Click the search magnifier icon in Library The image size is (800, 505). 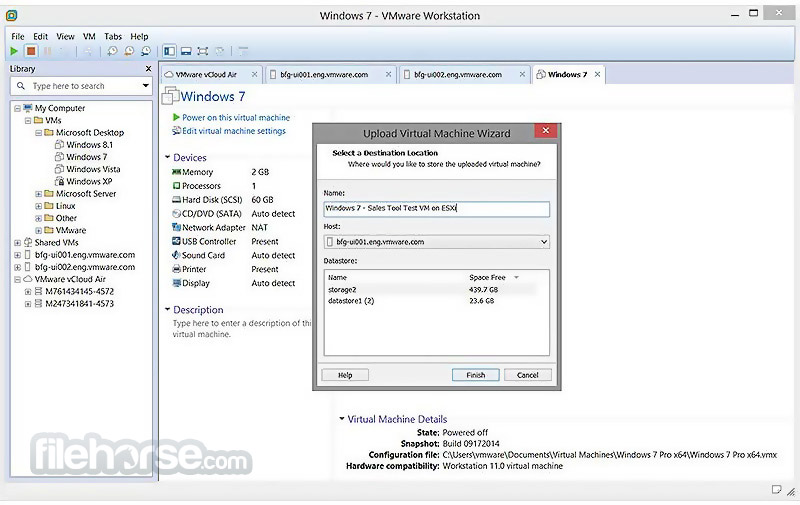point(21,86)
